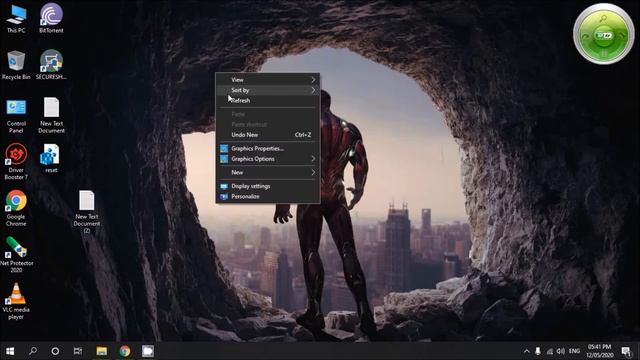640x360 pixels.
Task: Expand the New submenu
Action: (268, 172)
